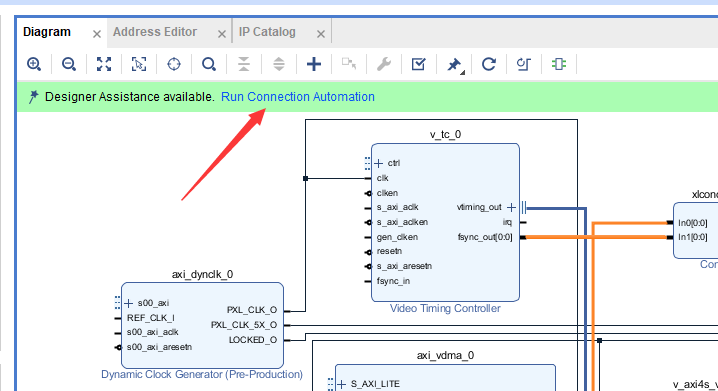Expand s00_axi interface on axi_dynclk_0
The width and height of the screenshot is (718, 391).
pyautogui.click(x=128, y=303)
